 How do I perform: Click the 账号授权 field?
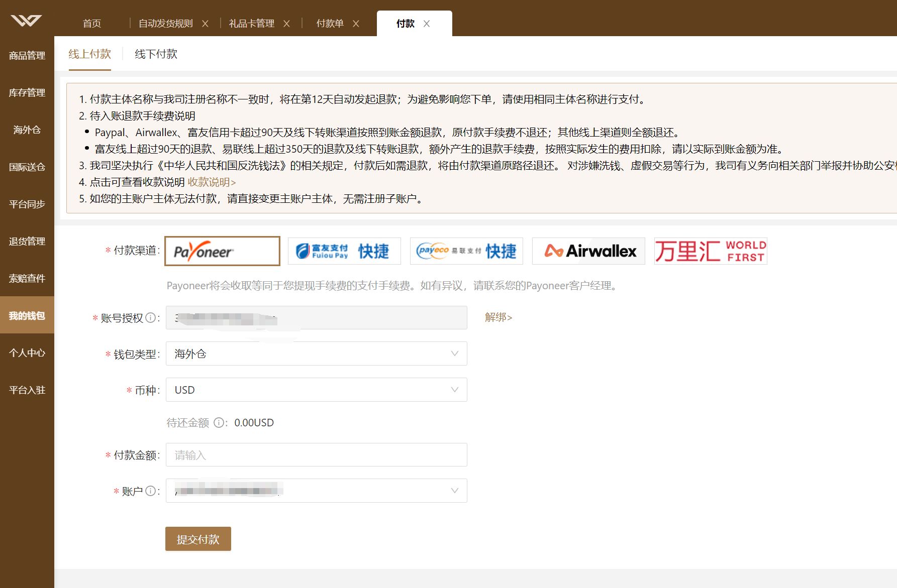[317, 318]
